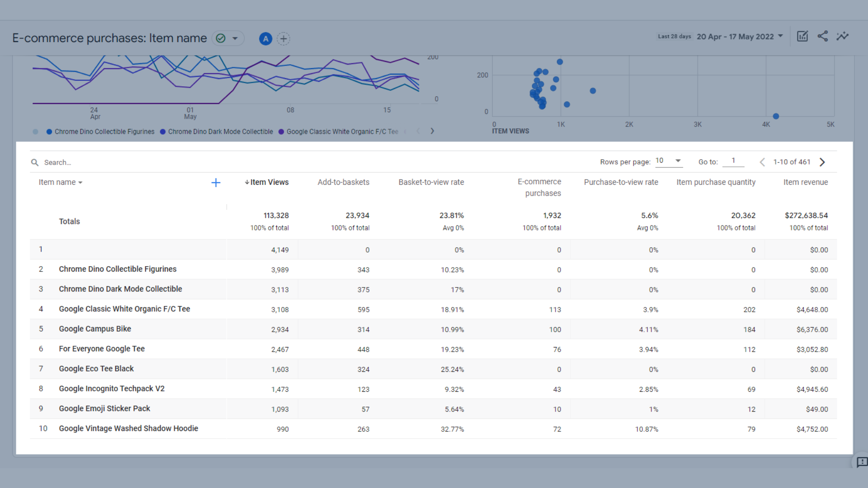Image resolution: width=868 pixels, height=488 pixels.
Task: Click the All Users 'A' badge
Action: [265, 39]
